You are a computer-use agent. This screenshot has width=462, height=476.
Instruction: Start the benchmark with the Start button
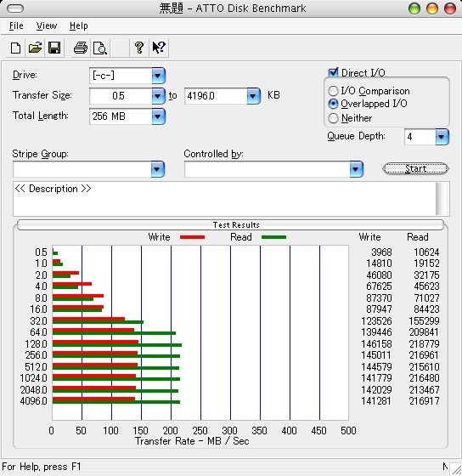pyautogui.click(x=415, y=168)
